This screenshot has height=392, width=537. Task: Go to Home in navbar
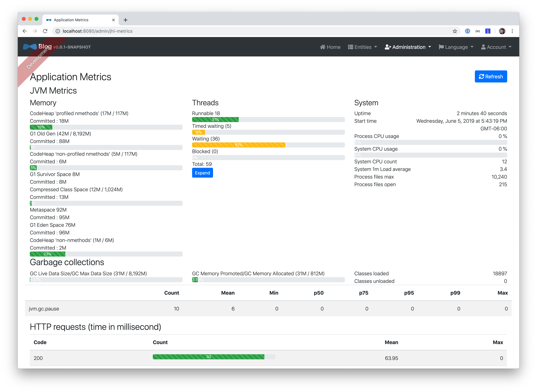pos(330,47)
